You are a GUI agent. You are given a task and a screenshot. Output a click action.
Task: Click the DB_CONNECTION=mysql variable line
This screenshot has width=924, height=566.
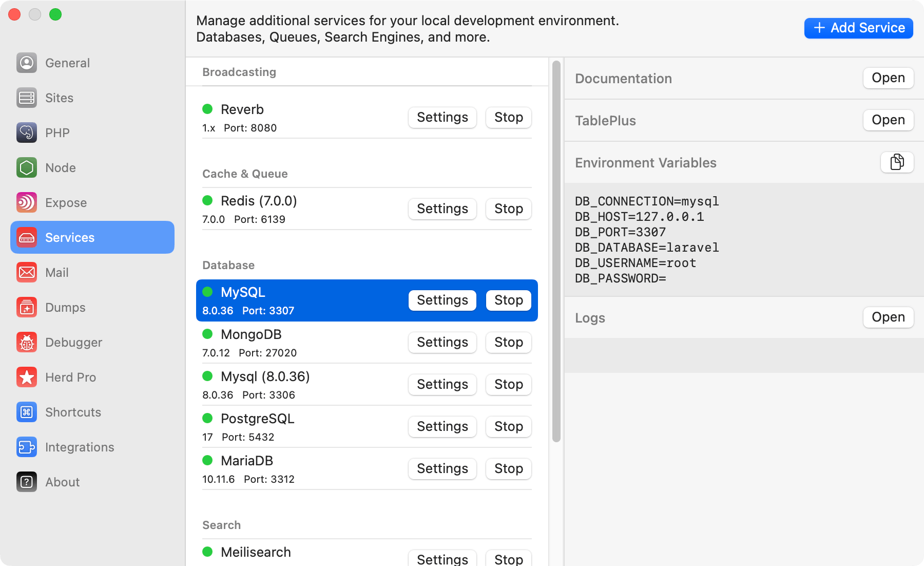[x=647, y=201]
